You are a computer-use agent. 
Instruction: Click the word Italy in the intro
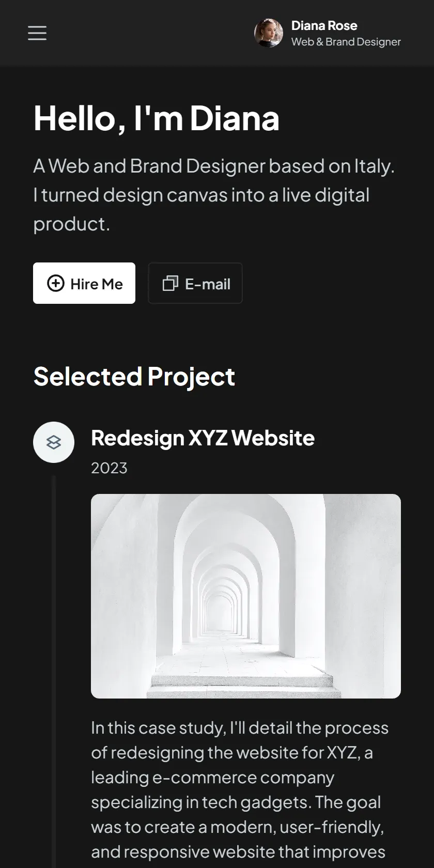click(374, 166)
